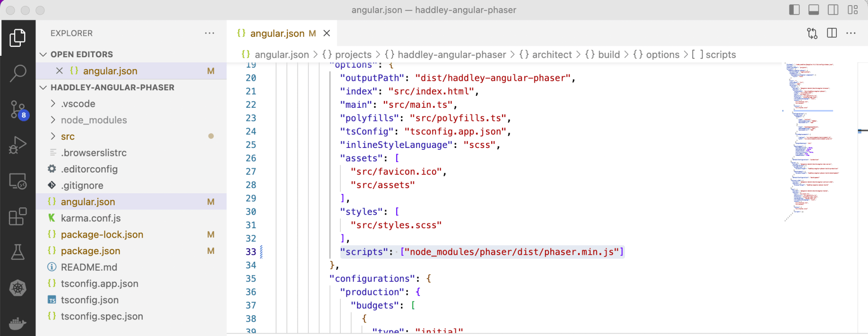
Task: Open tsconfig.json file
Action: [131, 300]
